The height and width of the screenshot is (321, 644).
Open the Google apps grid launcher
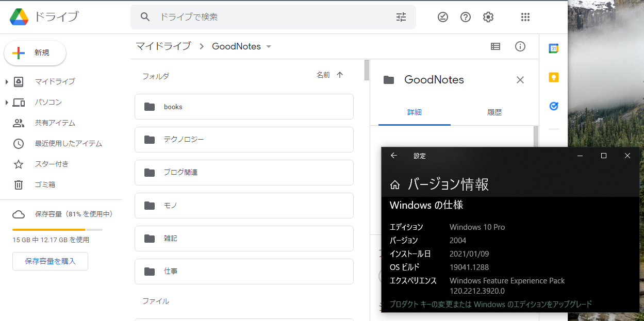[x=525, y=17]
